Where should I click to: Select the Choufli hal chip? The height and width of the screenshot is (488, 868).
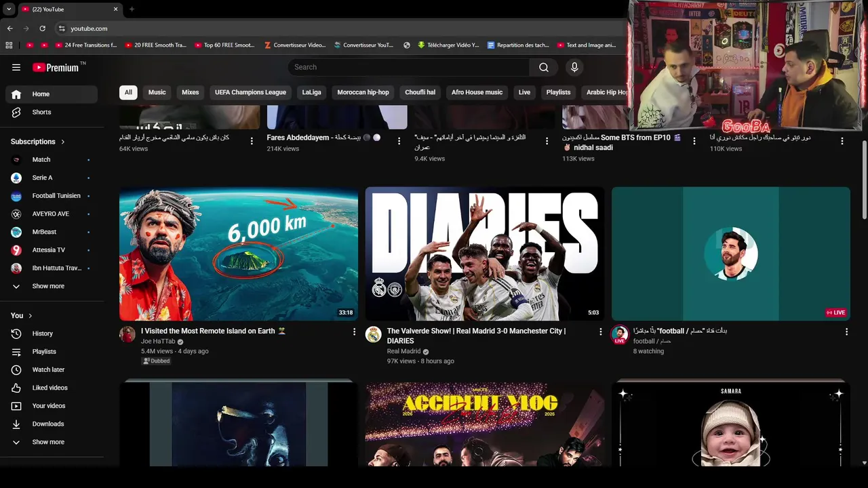pos(420,92)
